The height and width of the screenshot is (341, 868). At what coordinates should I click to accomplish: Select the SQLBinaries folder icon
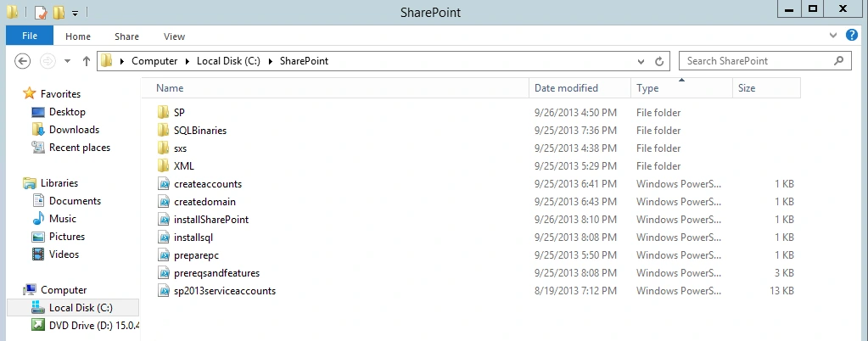163,130
